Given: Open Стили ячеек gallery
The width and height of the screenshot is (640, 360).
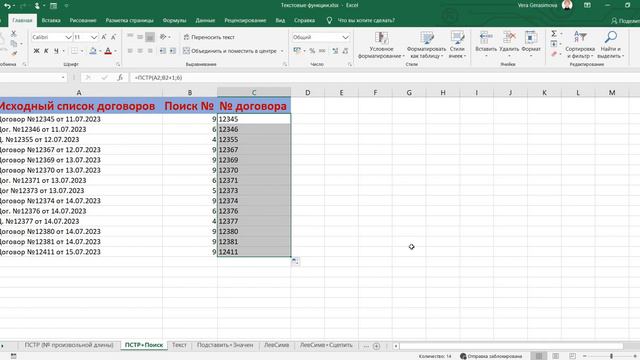Looking at the screenshot, I should pos(457,45).
